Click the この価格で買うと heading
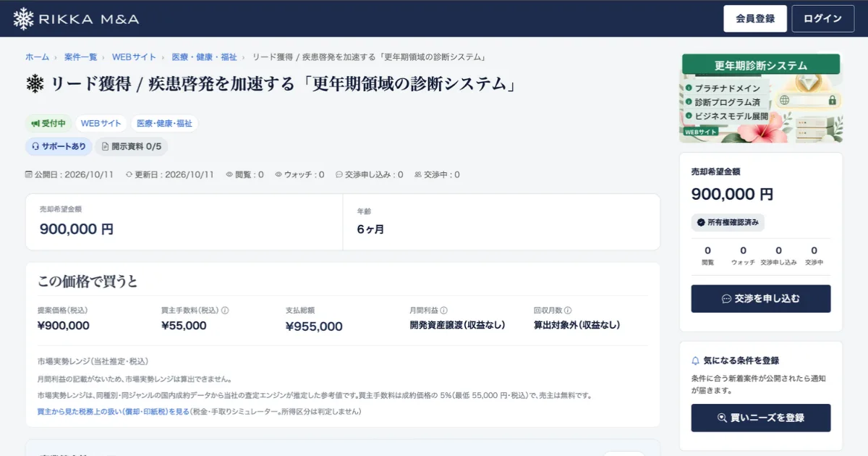This screenshot has width=868, height=456. coord(88,281)
